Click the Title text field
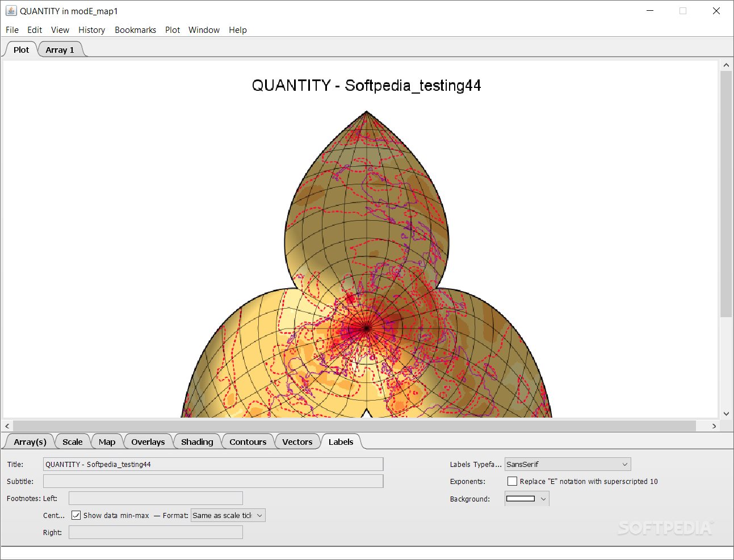The height and width of the screenshot is (560, 734). (x=213, y=464)
